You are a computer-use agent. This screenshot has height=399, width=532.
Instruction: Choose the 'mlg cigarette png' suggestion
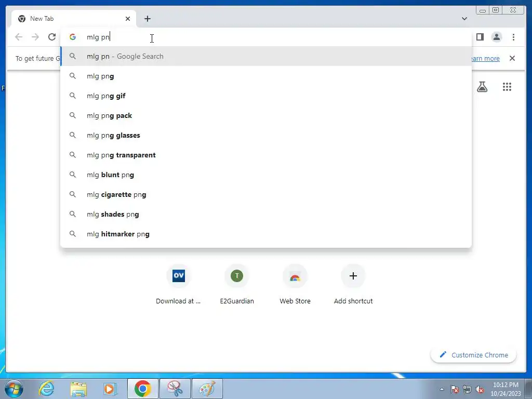(x=266, y=194)
